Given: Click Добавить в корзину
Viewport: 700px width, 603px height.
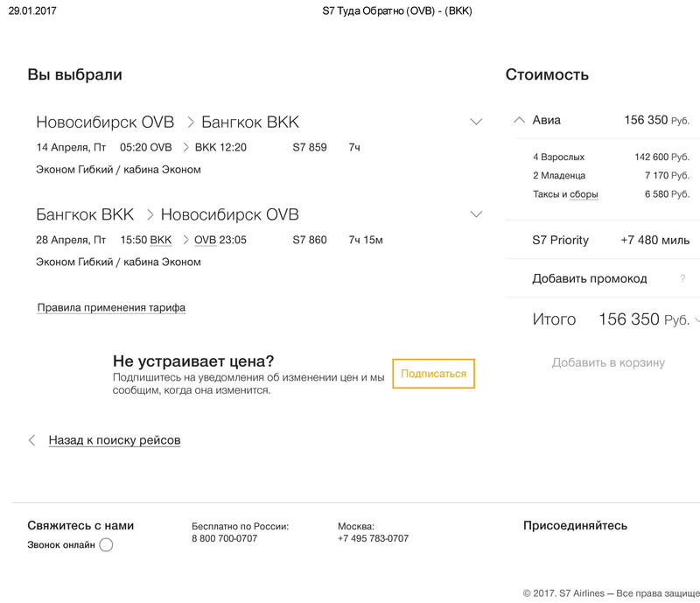Looking at the screenshot, I should [x=608, y=362].
